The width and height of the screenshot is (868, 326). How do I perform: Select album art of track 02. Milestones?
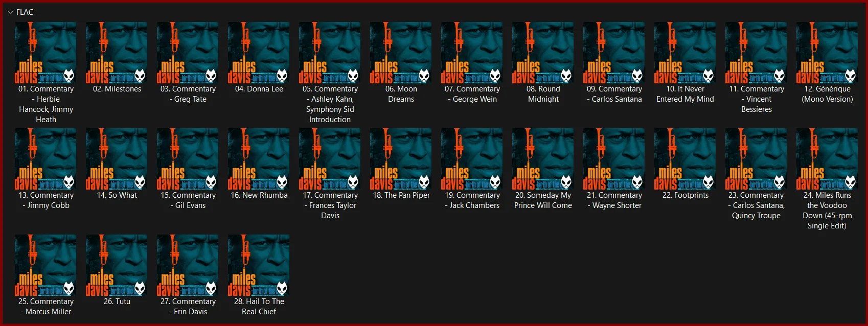coord(117,53)
